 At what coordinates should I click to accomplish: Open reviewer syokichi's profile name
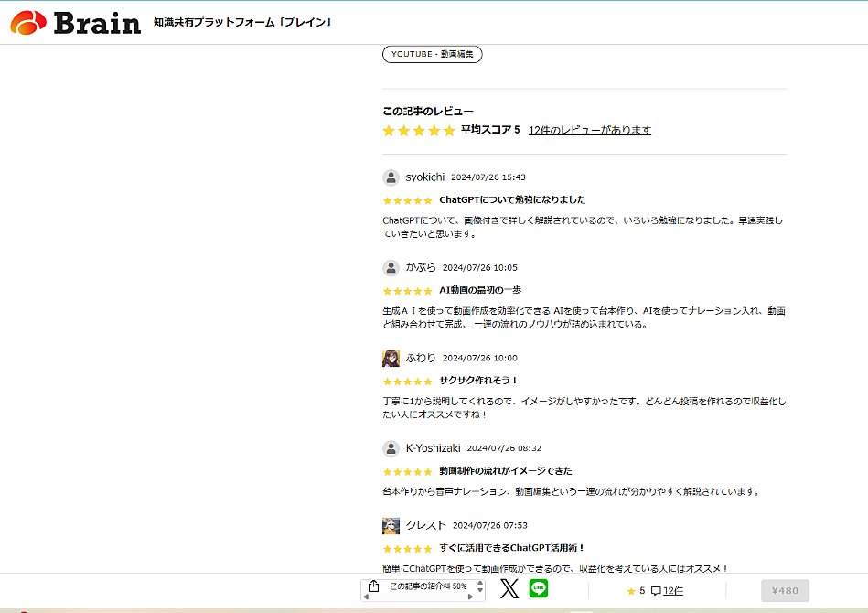[x=424, y=177]
